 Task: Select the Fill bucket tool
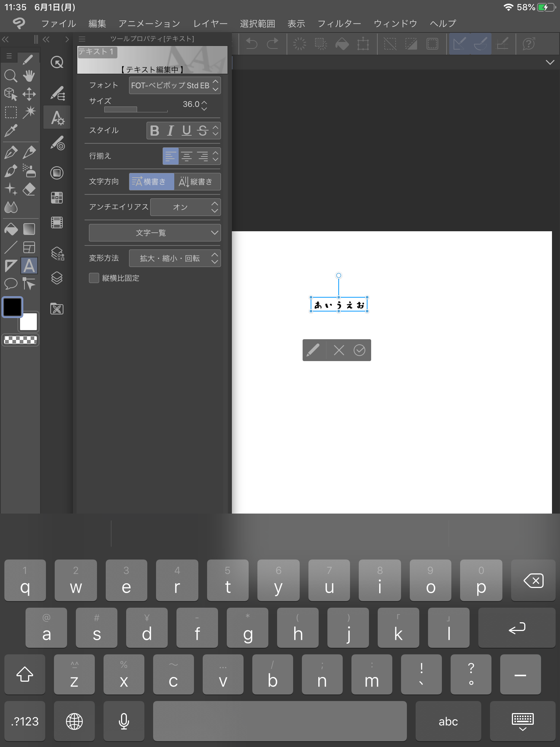(11, 229)
